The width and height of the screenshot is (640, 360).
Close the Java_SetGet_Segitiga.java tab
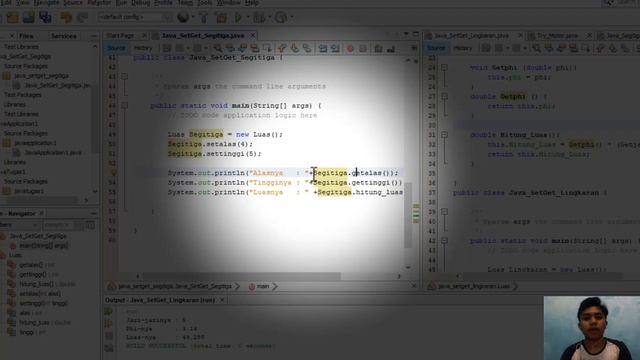pyautogui.click(x=253, y=36)
